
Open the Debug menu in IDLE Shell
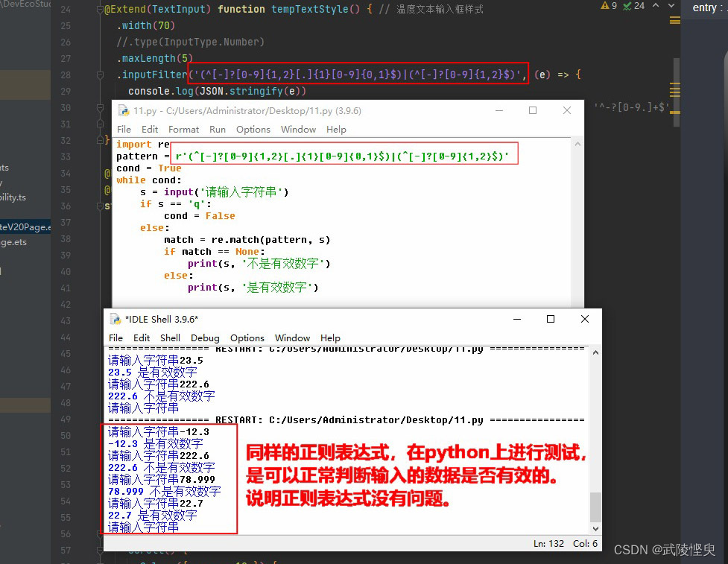[x=205, y=338]
